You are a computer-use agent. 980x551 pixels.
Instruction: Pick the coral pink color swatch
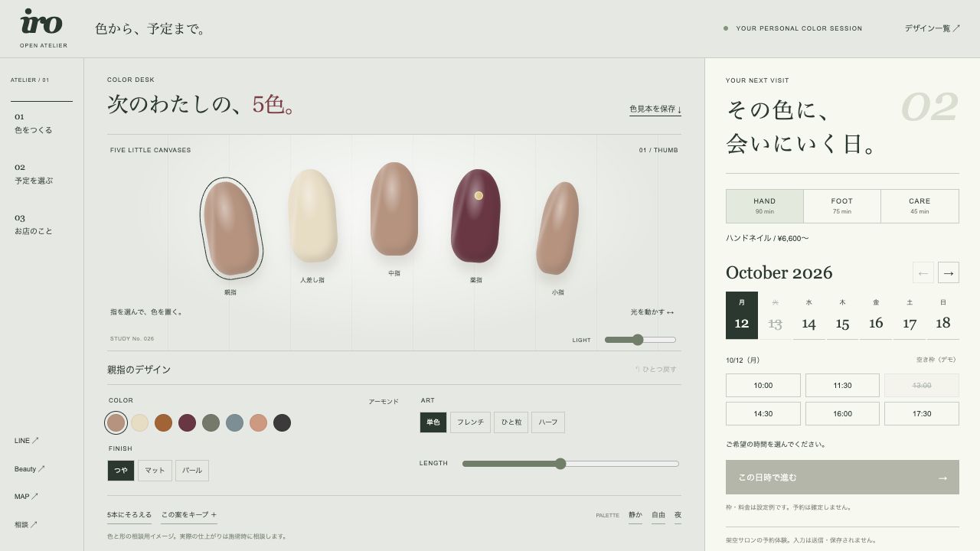pyautogui.click(x=258, y=422)
